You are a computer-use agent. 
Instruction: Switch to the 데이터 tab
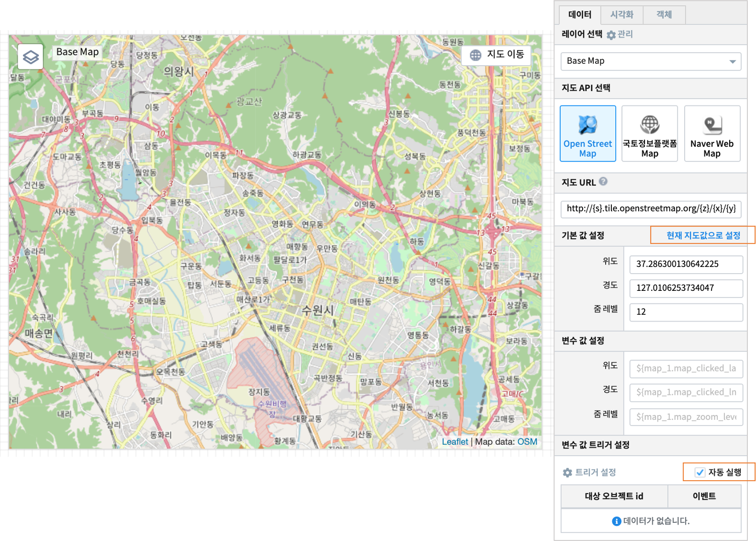(580, 14)
